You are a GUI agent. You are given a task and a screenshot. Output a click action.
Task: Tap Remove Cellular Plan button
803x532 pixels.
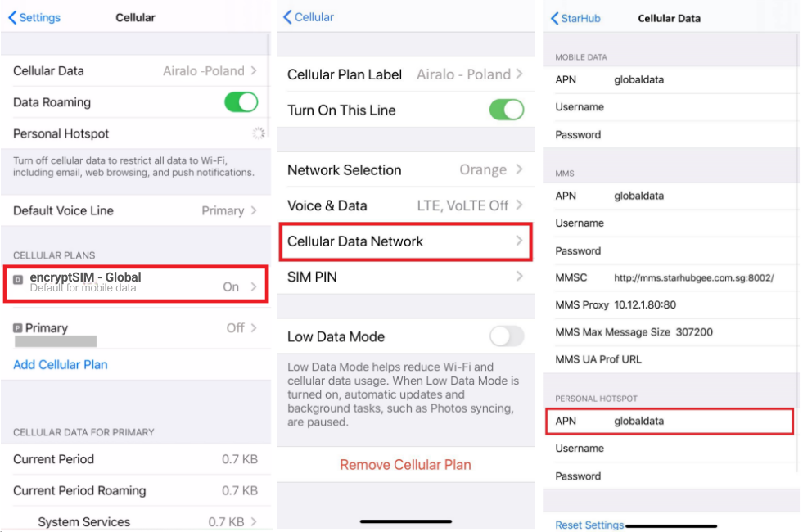[406, 464]
